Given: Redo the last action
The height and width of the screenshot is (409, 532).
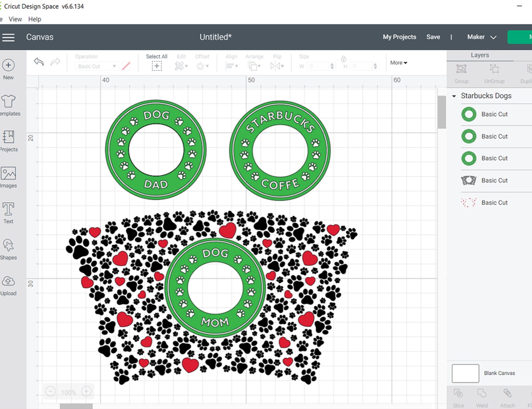Looking at the screenshot, I should click(55, 62).
